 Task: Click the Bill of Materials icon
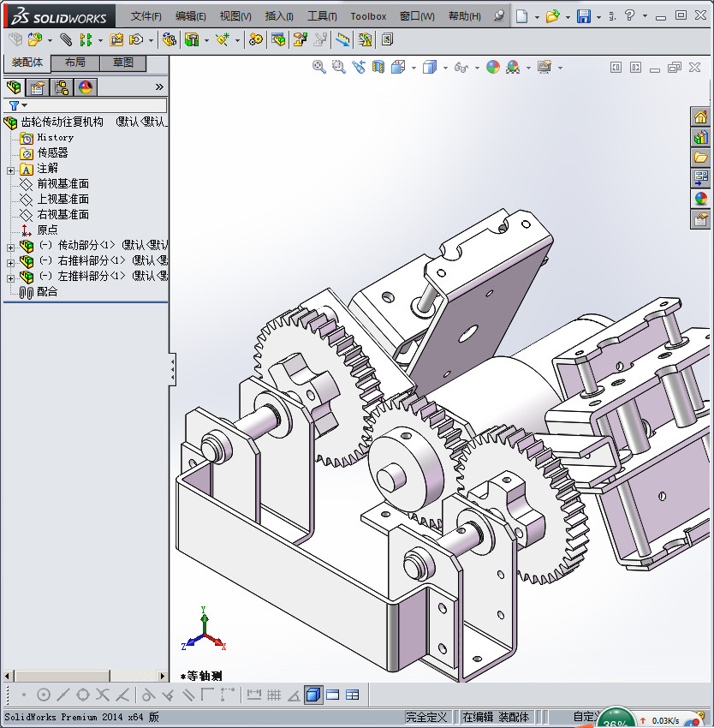click(x=278, y=40)
